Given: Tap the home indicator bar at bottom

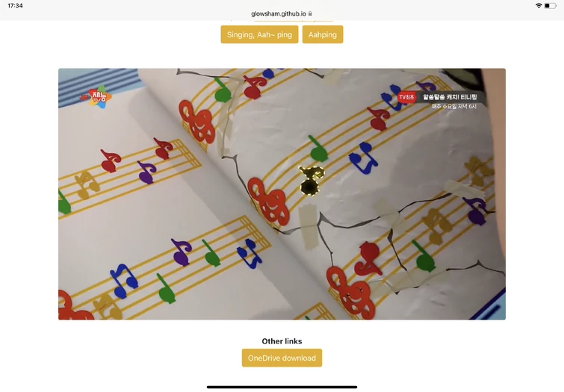Looking at the screenshot, I should pos(282,387).
